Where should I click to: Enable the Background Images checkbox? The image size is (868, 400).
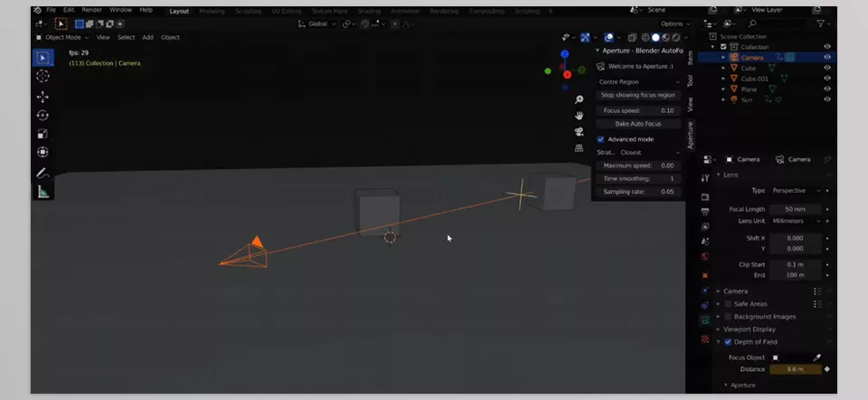pyautogui.click(x=728, y=317)
